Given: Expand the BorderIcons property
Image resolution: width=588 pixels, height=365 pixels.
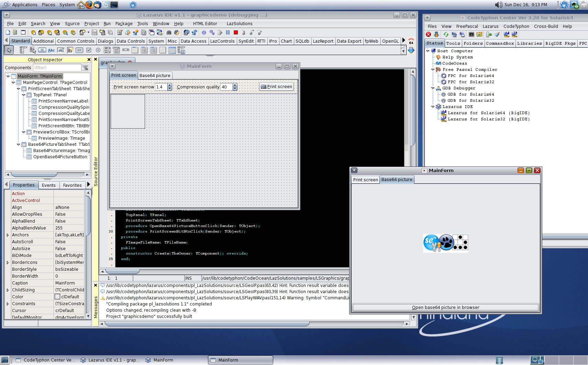Looking at the screenshot, I should (x=8, y=262).
